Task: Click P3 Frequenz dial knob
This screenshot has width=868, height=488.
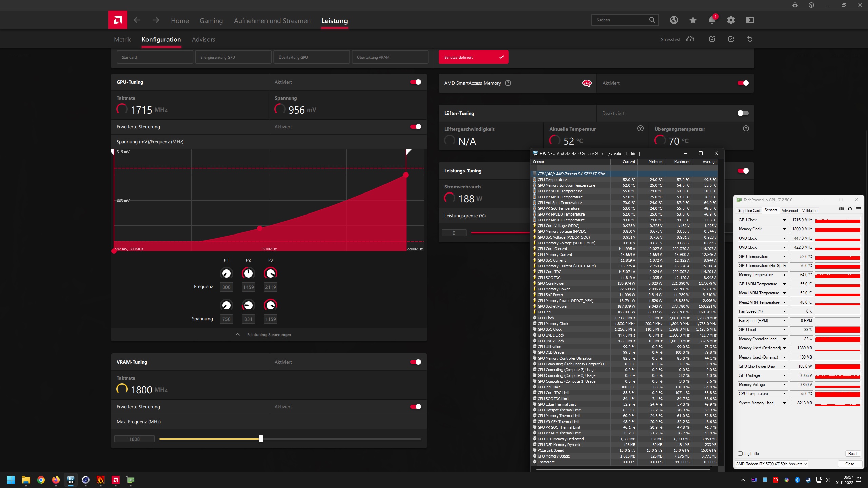Action: [x=270, y=273]
